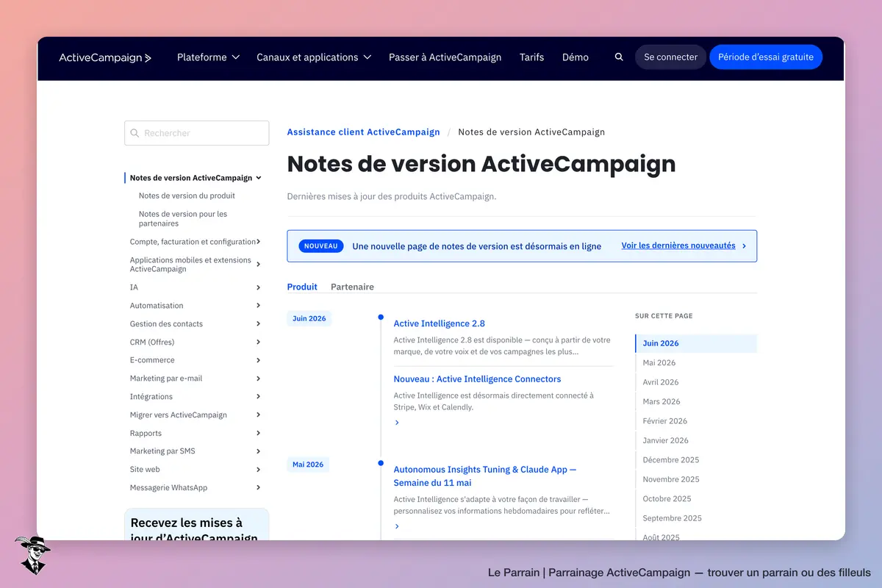This screenshot has width=882, height=588.
Task: Click the Juin 2026 date badge
Action: point(309,319)
